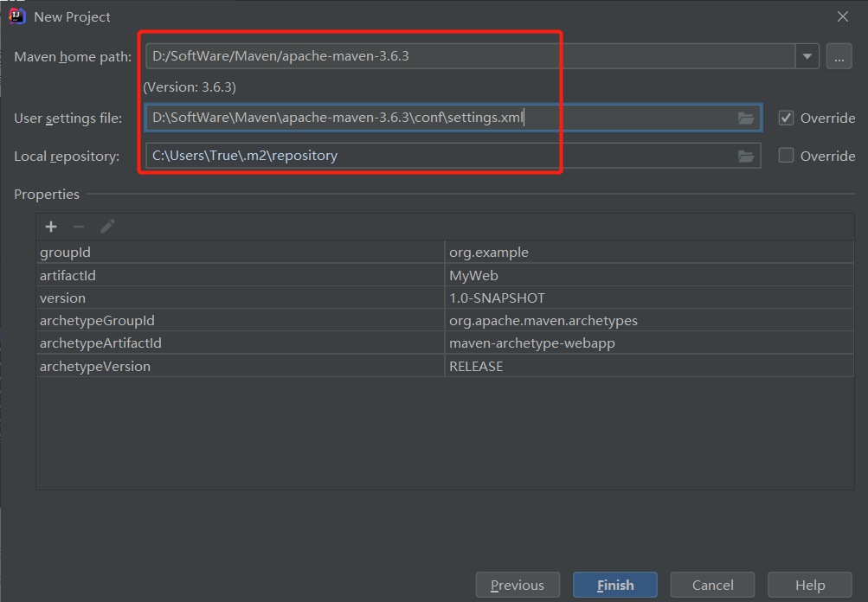Select the version row showing 1.0-SNAPSHOT

click(260, 297)
